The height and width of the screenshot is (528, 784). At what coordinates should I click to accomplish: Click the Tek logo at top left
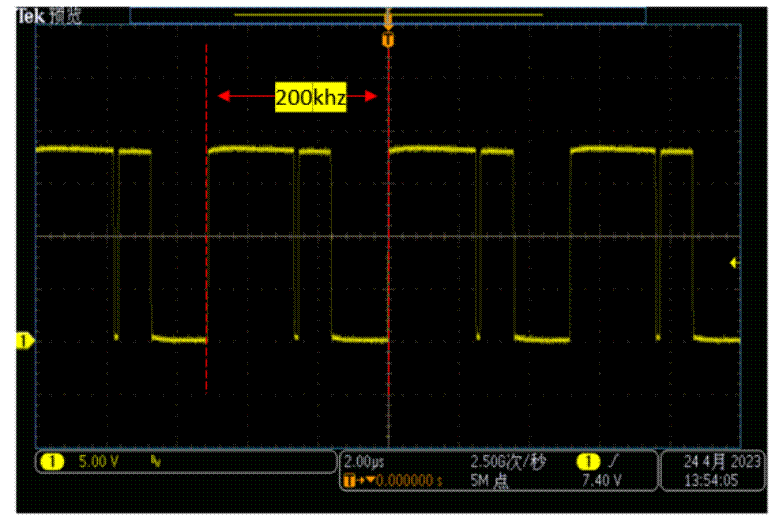tap(31, 16)
